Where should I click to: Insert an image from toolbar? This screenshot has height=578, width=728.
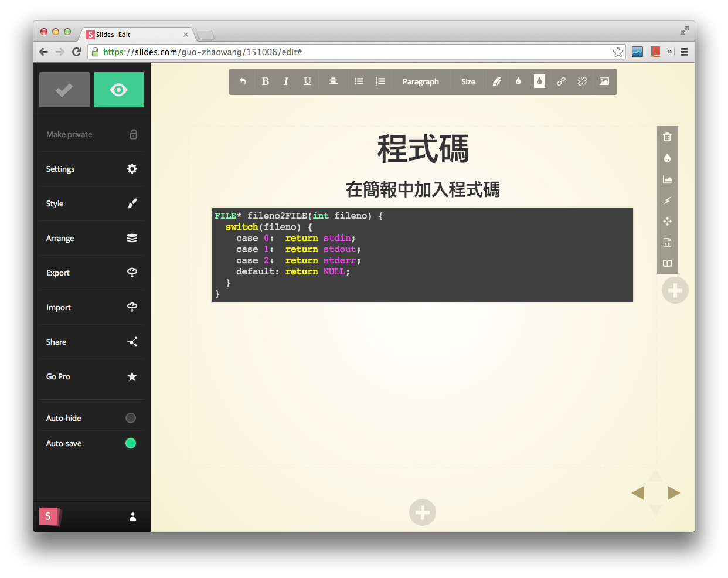(604, 81)
